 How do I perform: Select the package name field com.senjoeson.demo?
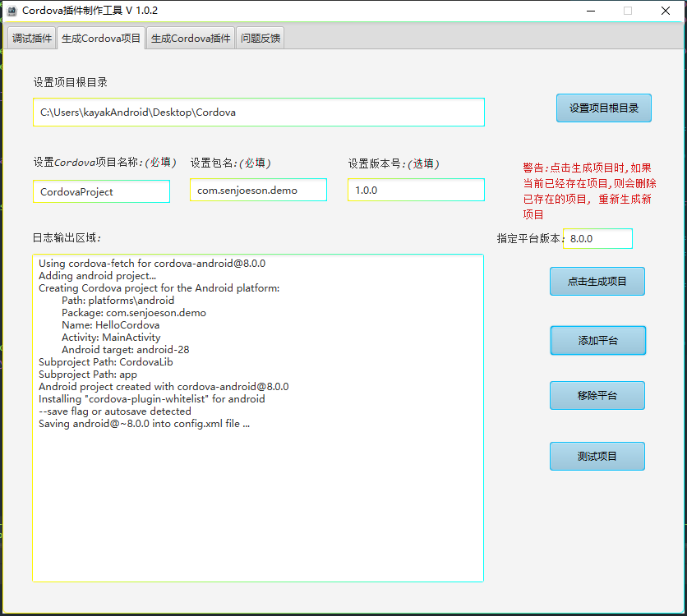pos(258,188)
